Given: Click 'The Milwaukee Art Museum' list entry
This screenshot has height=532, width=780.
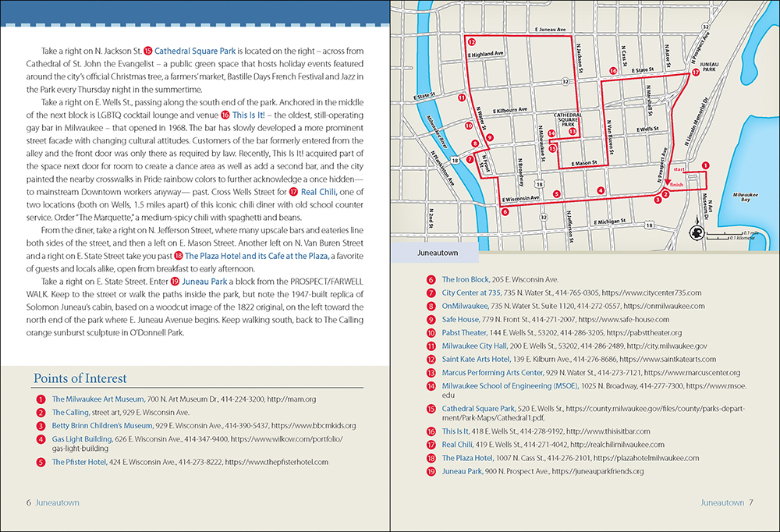Looking at the screenshot, I should pyautogui.click(x=98, y=399).
